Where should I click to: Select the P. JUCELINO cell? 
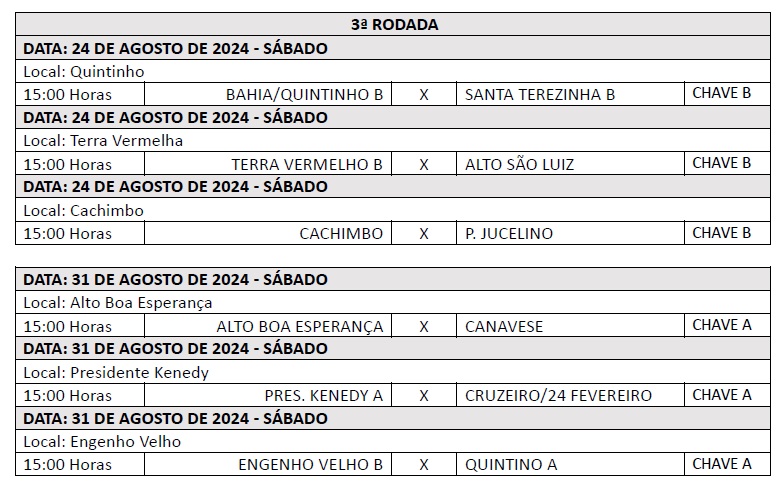pos(570,233)
